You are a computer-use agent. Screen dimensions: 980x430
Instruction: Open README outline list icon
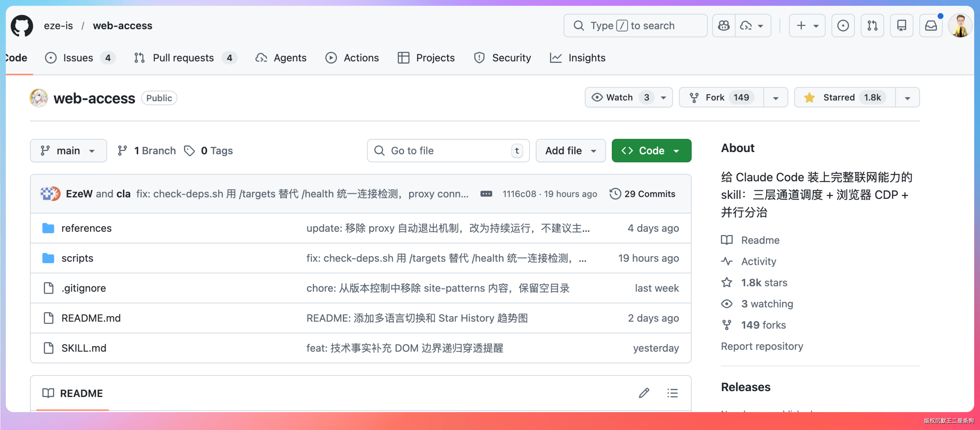[672, 393]
